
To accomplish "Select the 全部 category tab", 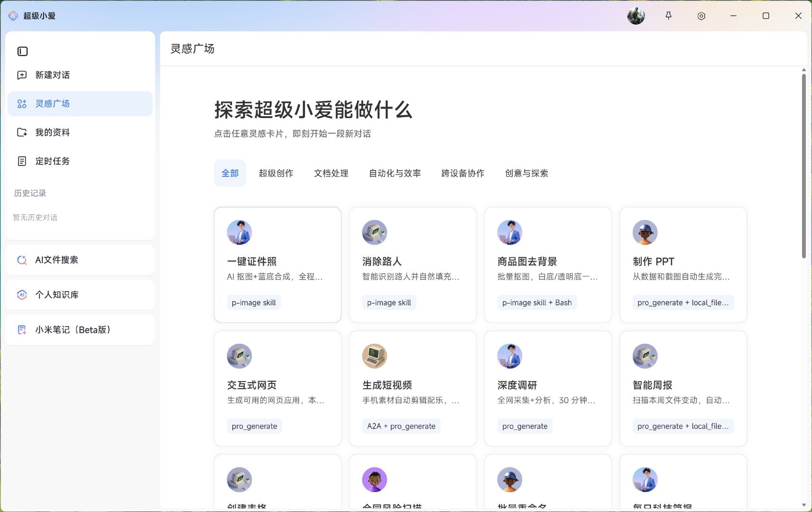I will tap(230, 173).
